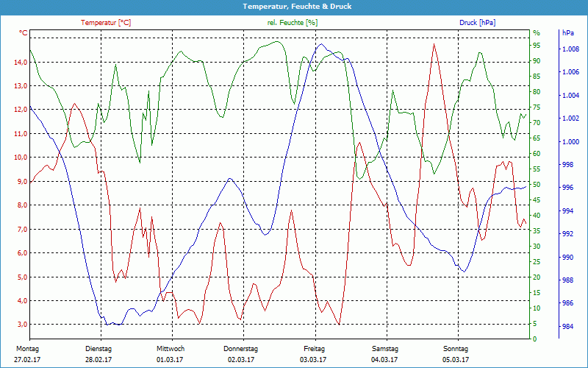
Task: Click the 'Dienstag' day label
Action: coord(98,349)
